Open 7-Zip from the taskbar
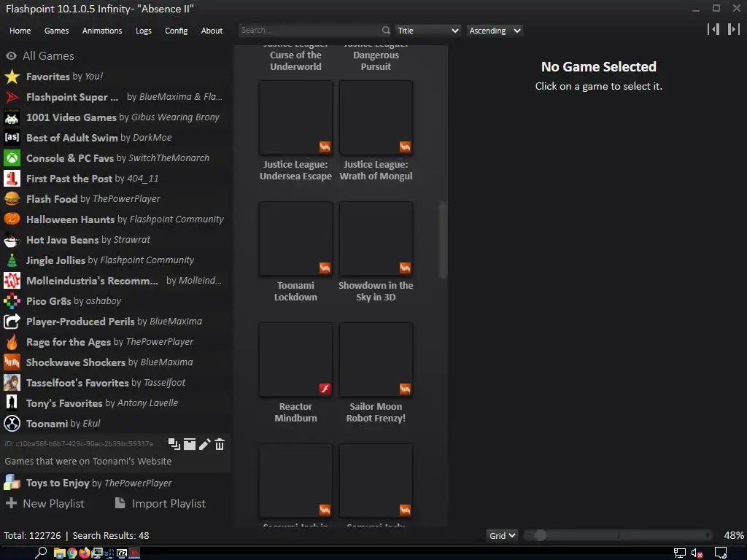Viewport: 747px width, 560px height. coord(122,553)
